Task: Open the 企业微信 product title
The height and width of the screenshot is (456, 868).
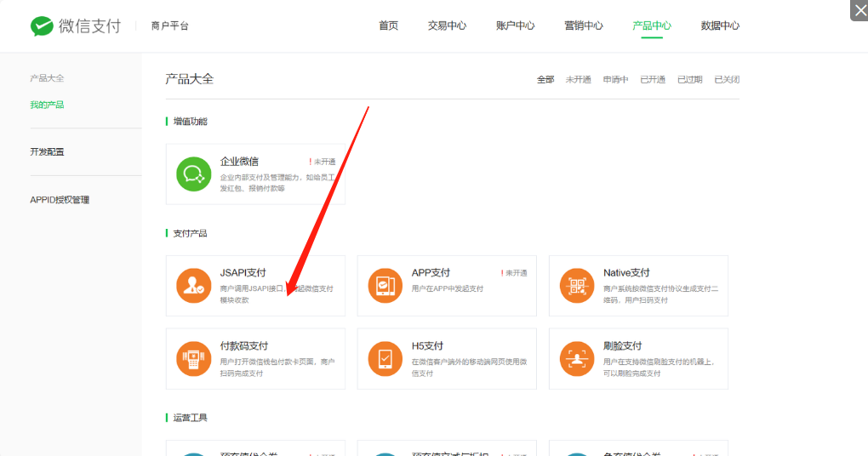Action: pos(239,162)
